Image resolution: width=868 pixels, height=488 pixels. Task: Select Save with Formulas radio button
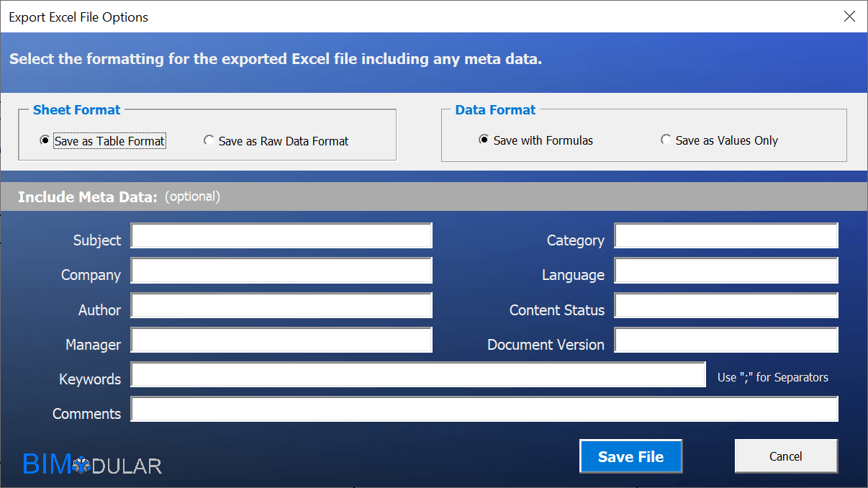click(x=484, y=140)
